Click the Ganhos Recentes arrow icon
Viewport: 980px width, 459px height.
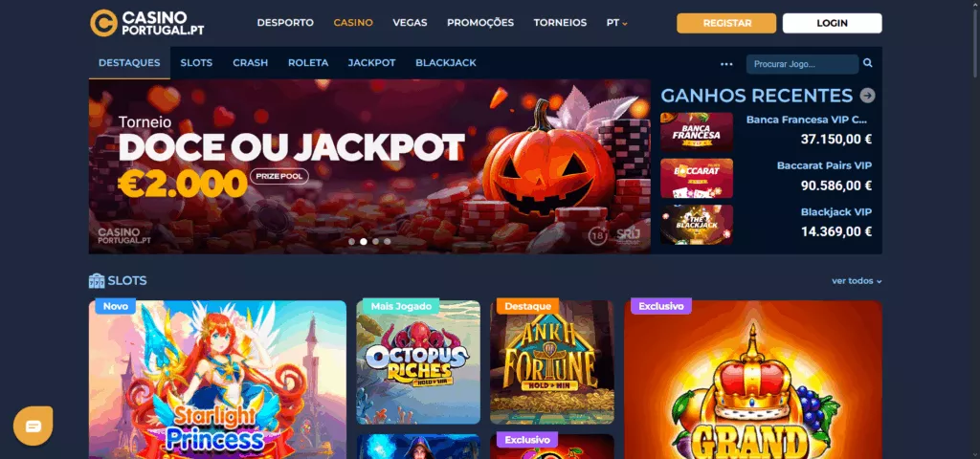(x=867, y=96)
